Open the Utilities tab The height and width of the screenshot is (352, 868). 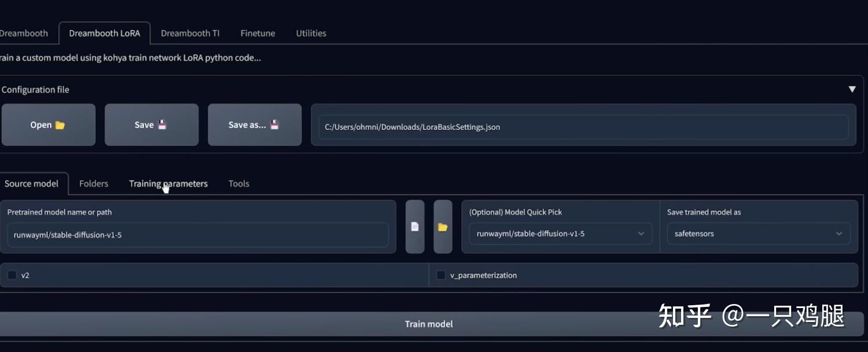click(x=311, y=33)
